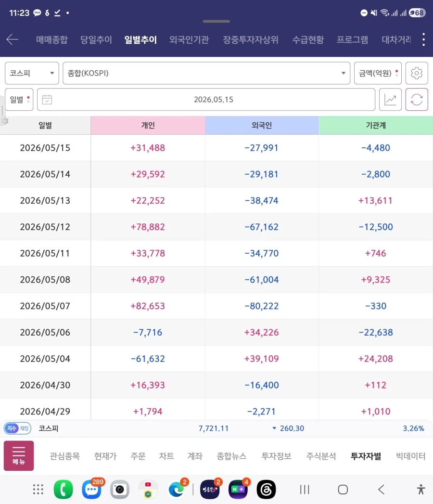Open the dark blue 영웅문 app icon
The height and width of the screenshot is (504, 433).
(210, 490)
